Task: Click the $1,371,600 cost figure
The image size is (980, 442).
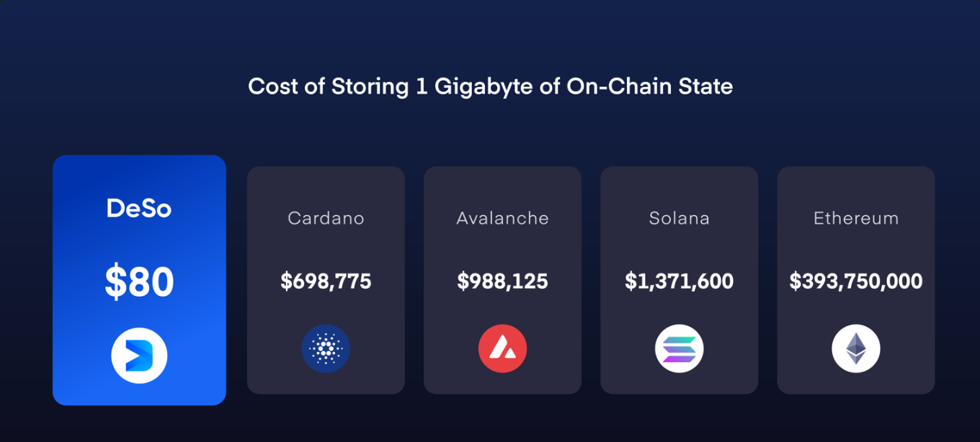Action: pyautogui.click(x=679, y=281)
